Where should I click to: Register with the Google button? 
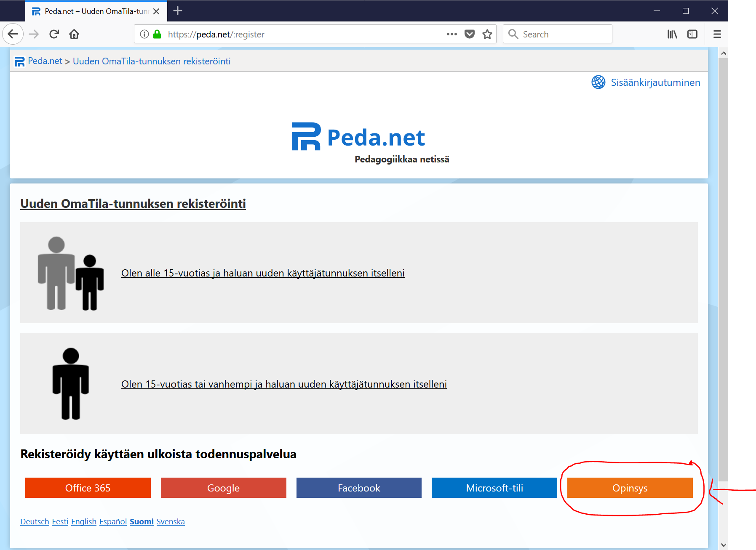223,488
